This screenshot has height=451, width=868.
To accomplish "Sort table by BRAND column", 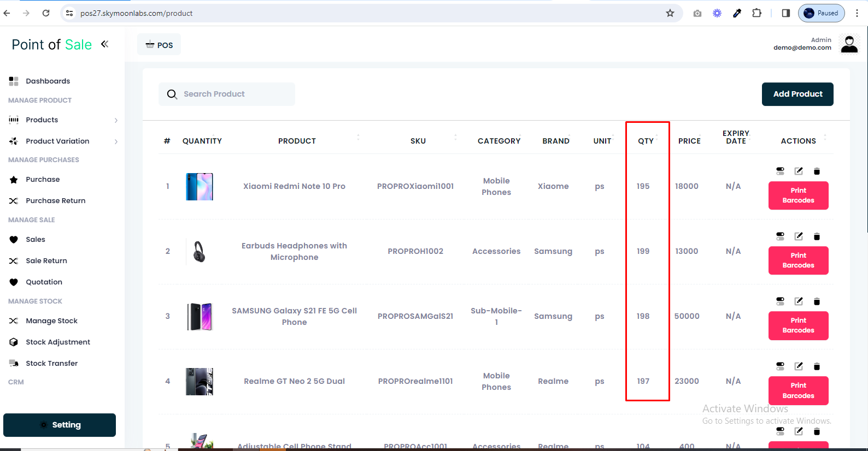I will (556, 141).
